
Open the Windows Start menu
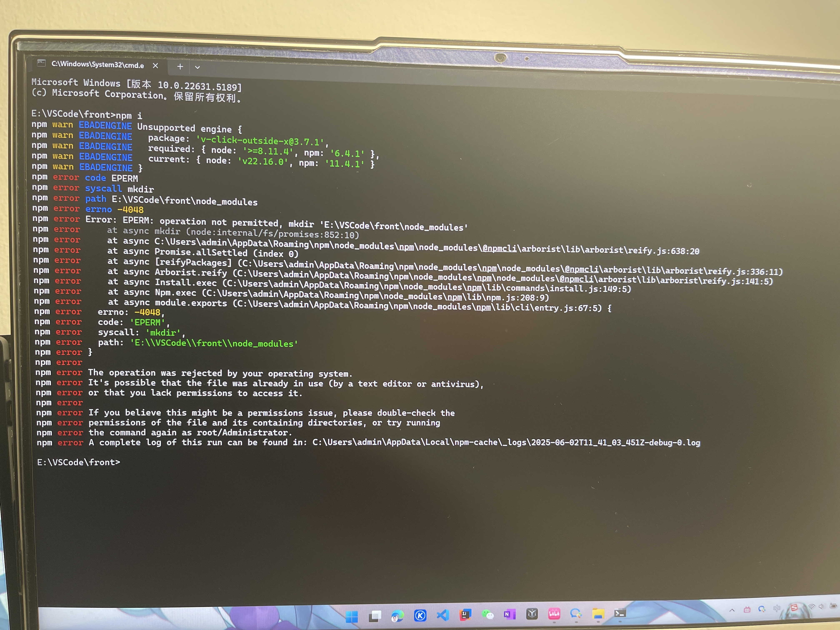pos(352,616)
